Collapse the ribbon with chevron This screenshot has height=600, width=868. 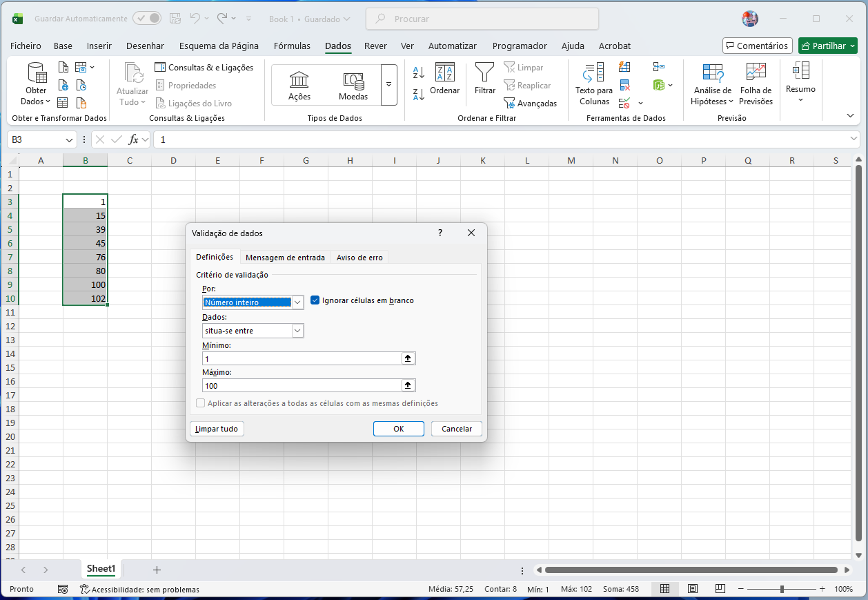pos(850,115)
